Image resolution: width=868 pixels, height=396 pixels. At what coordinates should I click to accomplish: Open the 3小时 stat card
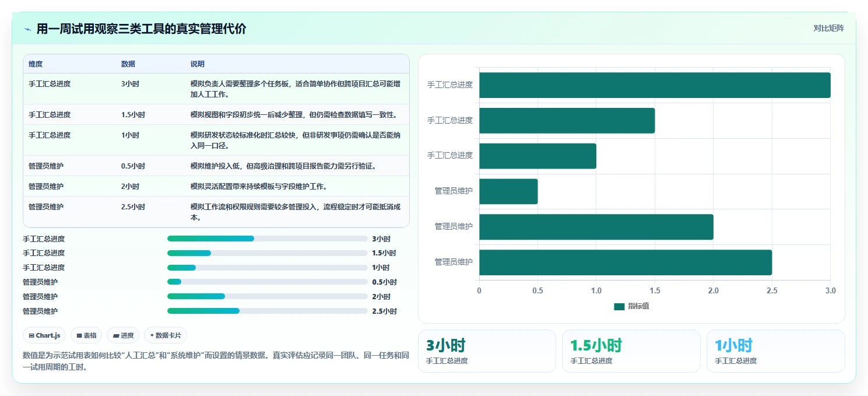[487, 351]
